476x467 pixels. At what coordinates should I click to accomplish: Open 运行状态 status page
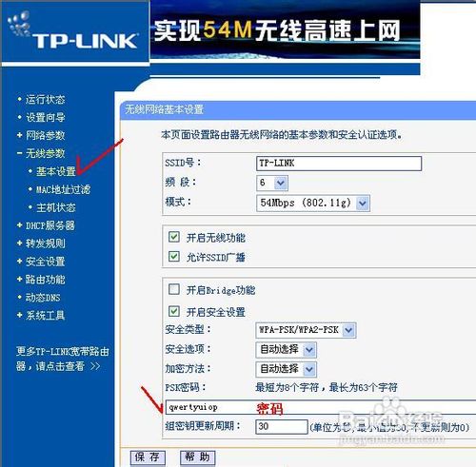pyautogui.click(x=46, y=100)
